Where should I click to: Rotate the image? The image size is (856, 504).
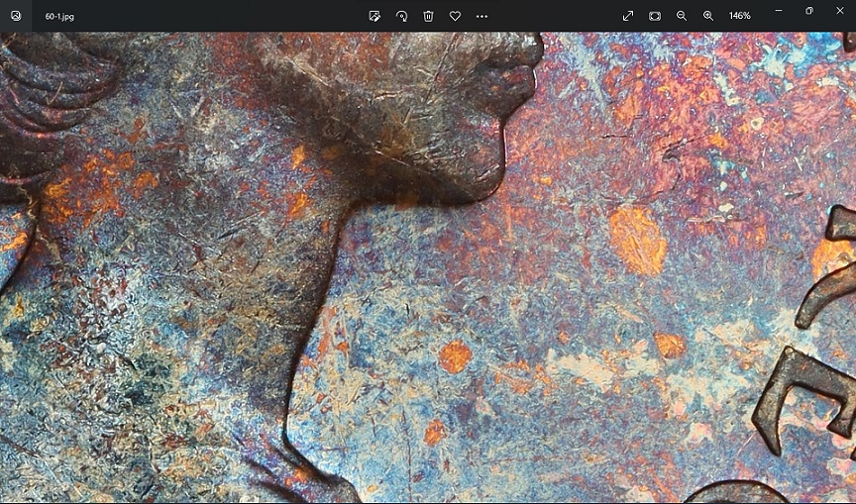click(x=401, y=16)
